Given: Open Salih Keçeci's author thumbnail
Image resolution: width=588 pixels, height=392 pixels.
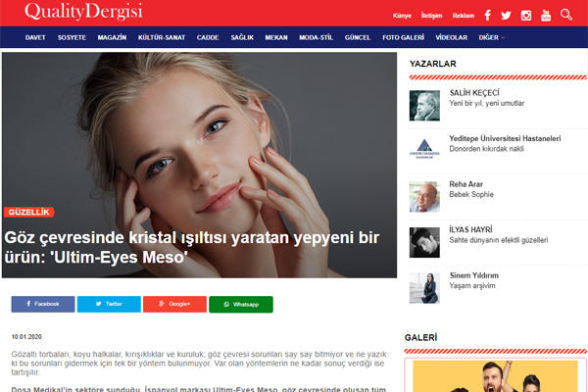Looking at the screenshot, I should tap(423, 105).
